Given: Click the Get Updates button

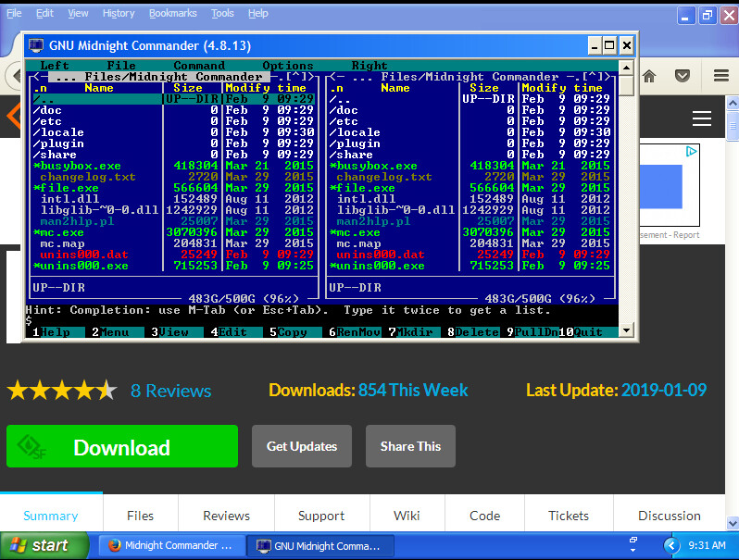Looking at the screenshot, I should tap(302, 446).
